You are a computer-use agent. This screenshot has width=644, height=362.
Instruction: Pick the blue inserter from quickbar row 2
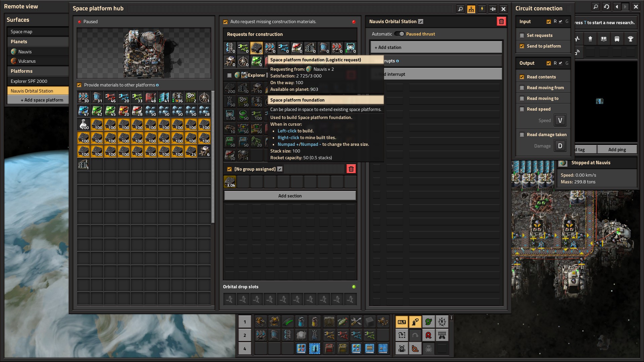(356, 335)
